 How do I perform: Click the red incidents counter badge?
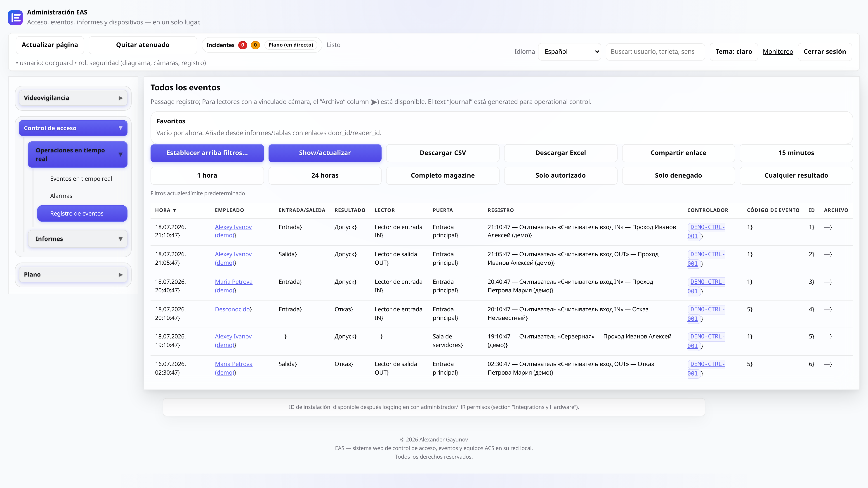[x=243, y=45]
